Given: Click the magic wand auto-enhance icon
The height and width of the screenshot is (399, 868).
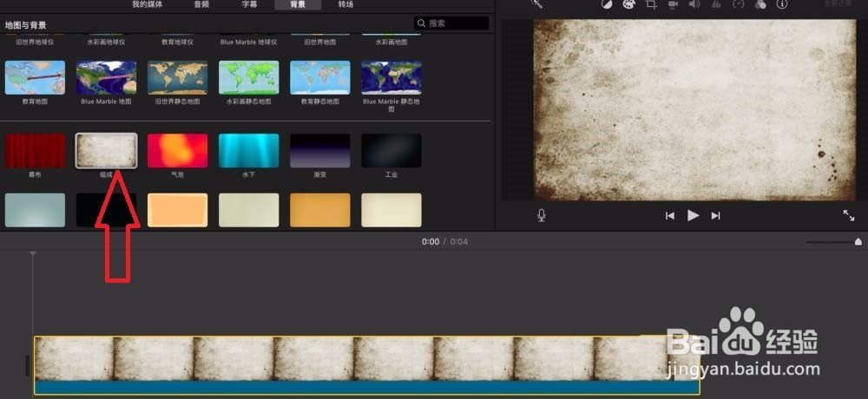Looking at the screenshot, I should 536,3.
